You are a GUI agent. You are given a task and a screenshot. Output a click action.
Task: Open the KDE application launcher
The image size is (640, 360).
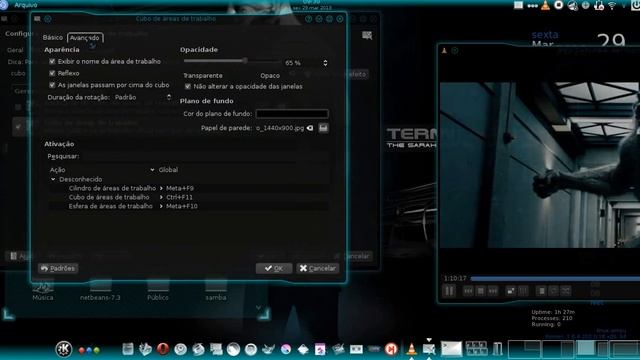[x=64, y=349]
